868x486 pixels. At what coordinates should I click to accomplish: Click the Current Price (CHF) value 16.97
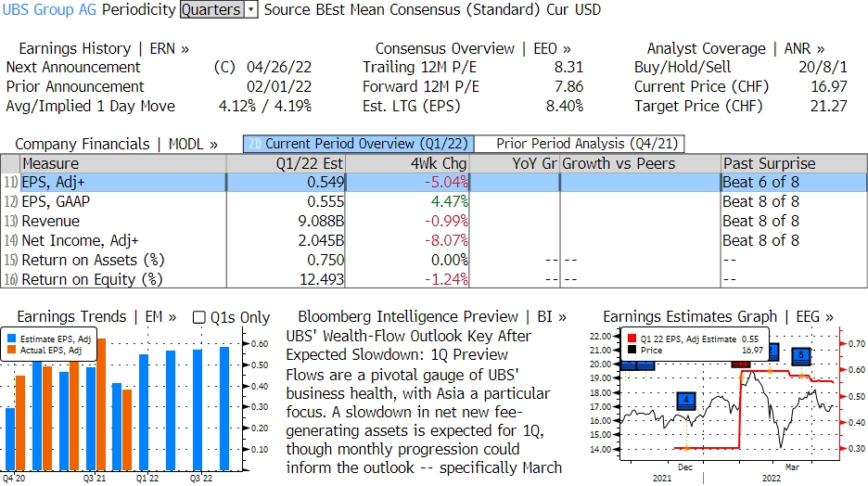829,87
